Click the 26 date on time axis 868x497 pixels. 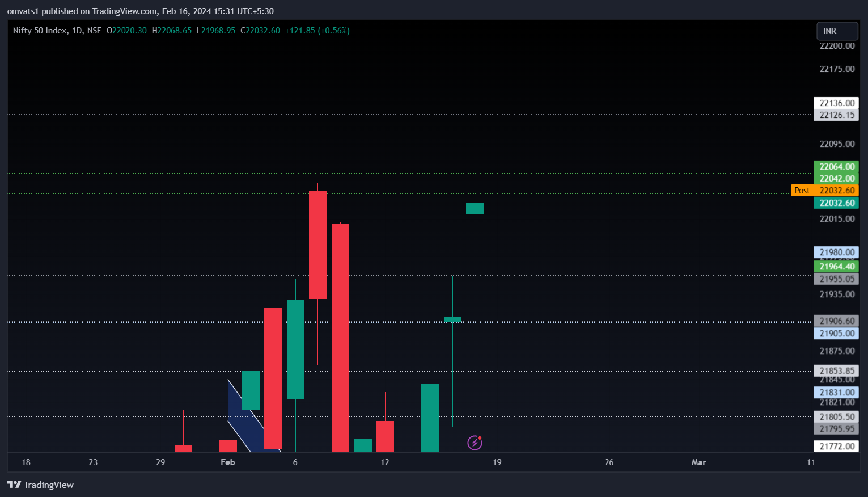(609, 462)
